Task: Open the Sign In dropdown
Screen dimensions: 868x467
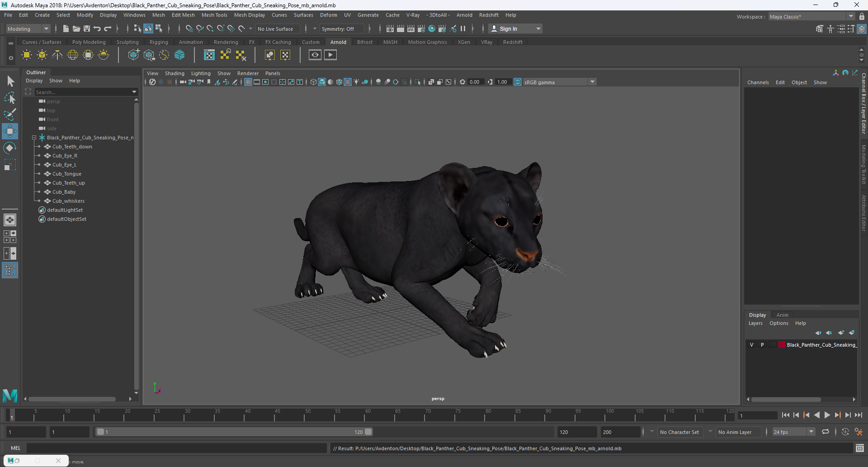Action: tap(515, 29)
